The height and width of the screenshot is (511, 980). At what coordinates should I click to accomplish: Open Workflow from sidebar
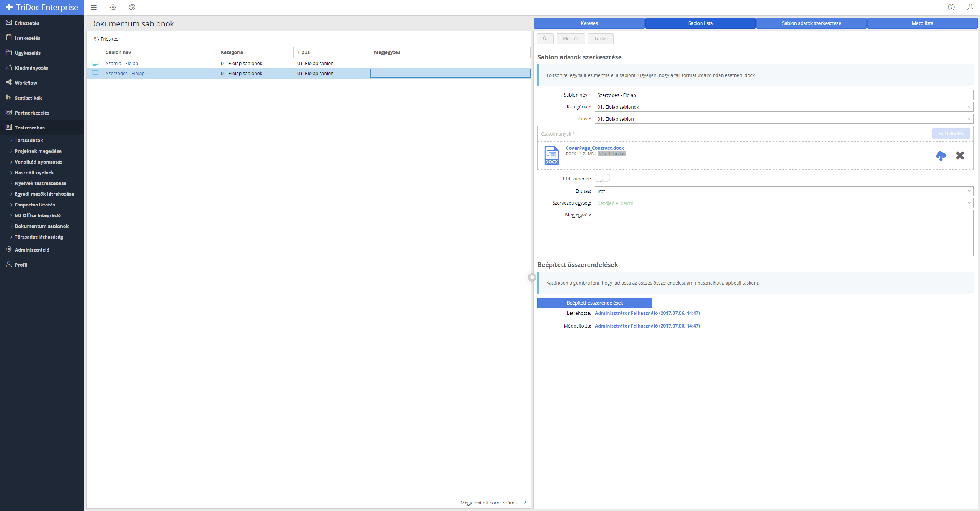(x=26, y=83)
